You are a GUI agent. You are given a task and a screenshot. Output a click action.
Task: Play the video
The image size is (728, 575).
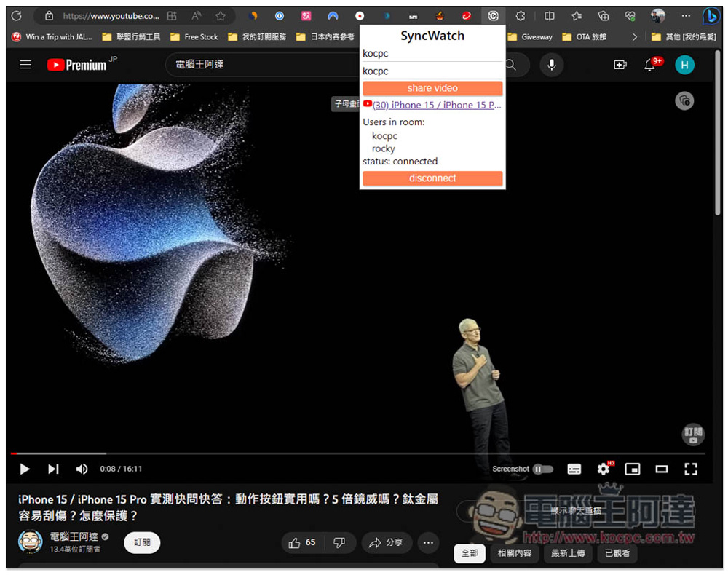click(25, 469)
